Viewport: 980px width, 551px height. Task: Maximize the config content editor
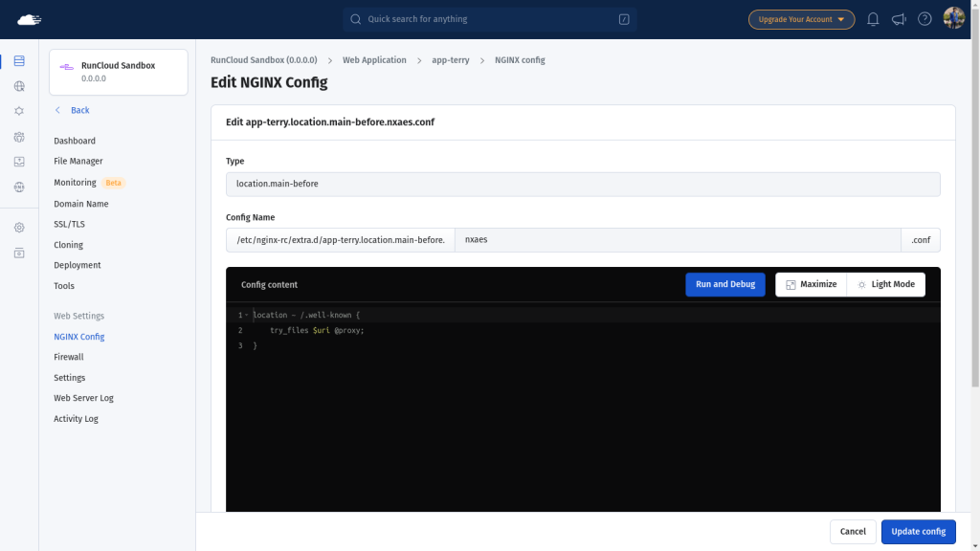point(811,284)
